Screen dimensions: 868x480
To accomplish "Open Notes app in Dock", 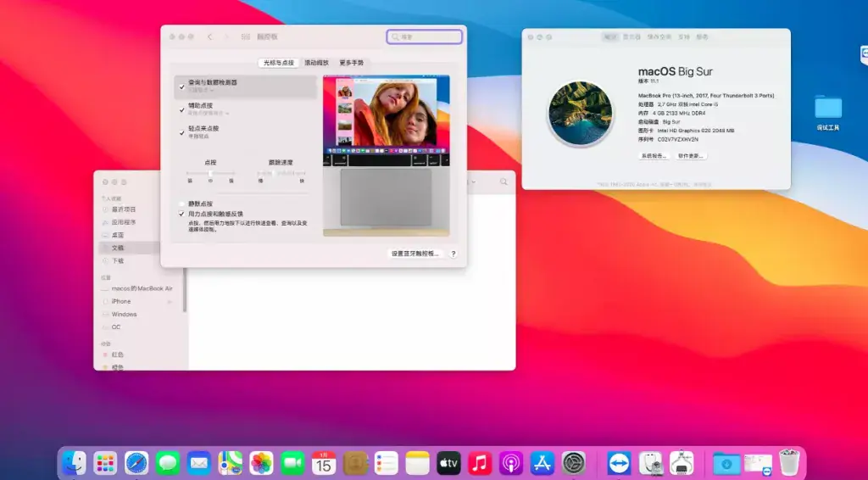I will tap(417, 463).
